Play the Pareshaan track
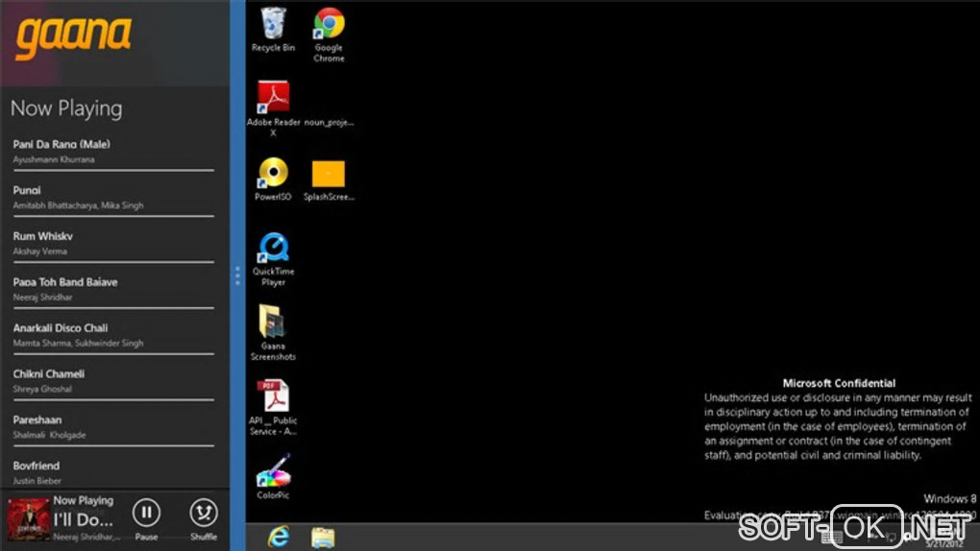The height and width of the screenshot is (551, 980). [x=113, y=426]
